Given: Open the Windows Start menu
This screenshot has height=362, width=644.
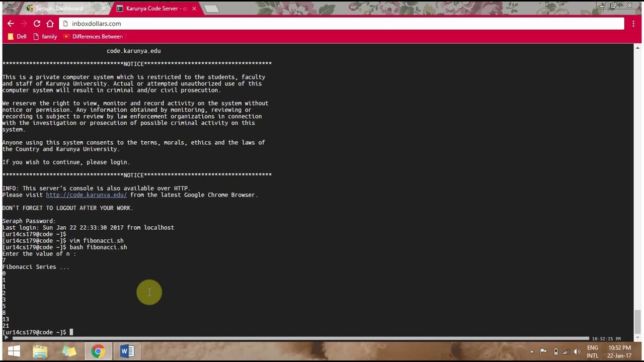Looking at the screenshot, I should (x=14, y=351).
